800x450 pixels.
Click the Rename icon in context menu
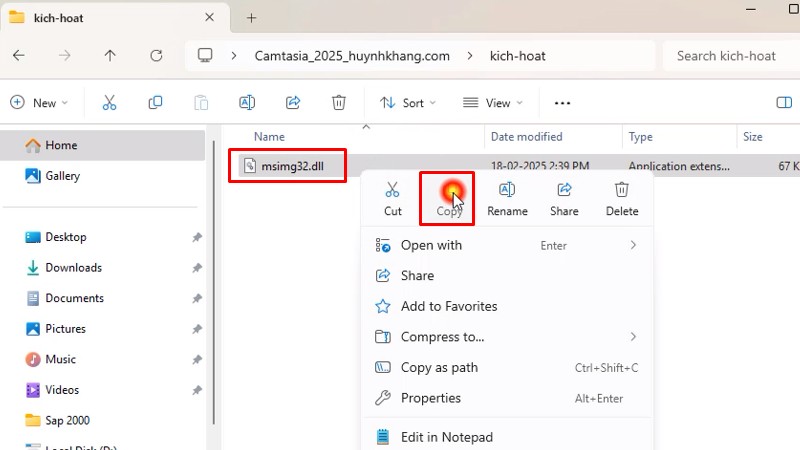tap(507, 190)
